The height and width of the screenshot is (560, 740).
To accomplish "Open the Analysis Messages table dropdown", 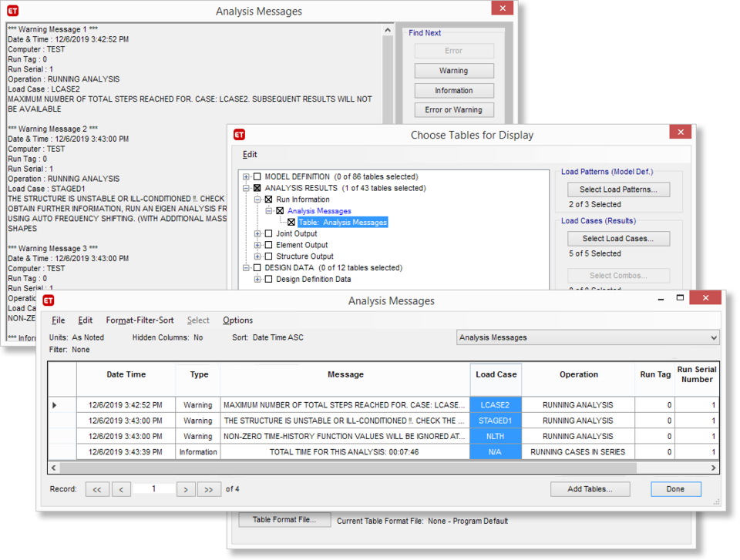I will point(711,337).
